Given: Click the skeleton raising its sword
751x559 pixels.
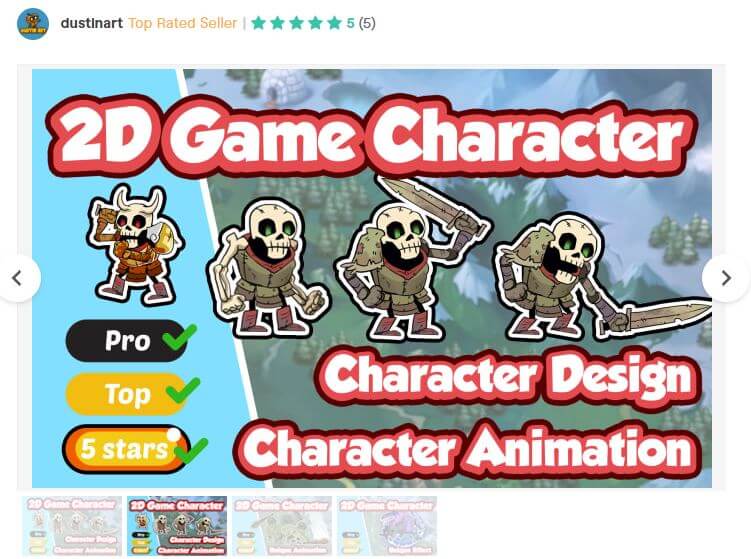Looking at the screenshot, I should pos(412,259).
